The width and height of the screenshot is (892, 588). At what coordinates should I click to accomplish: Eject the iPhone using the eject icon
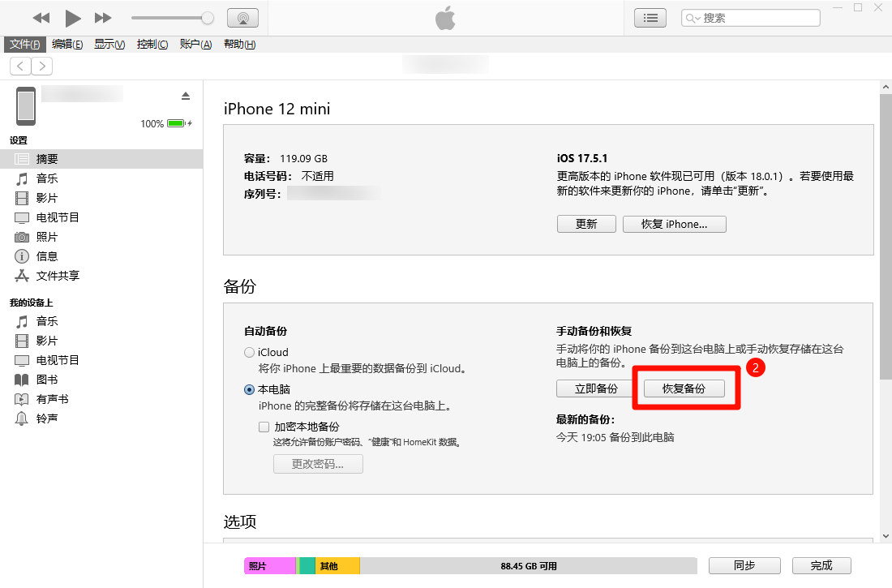[x=186, y=96]
